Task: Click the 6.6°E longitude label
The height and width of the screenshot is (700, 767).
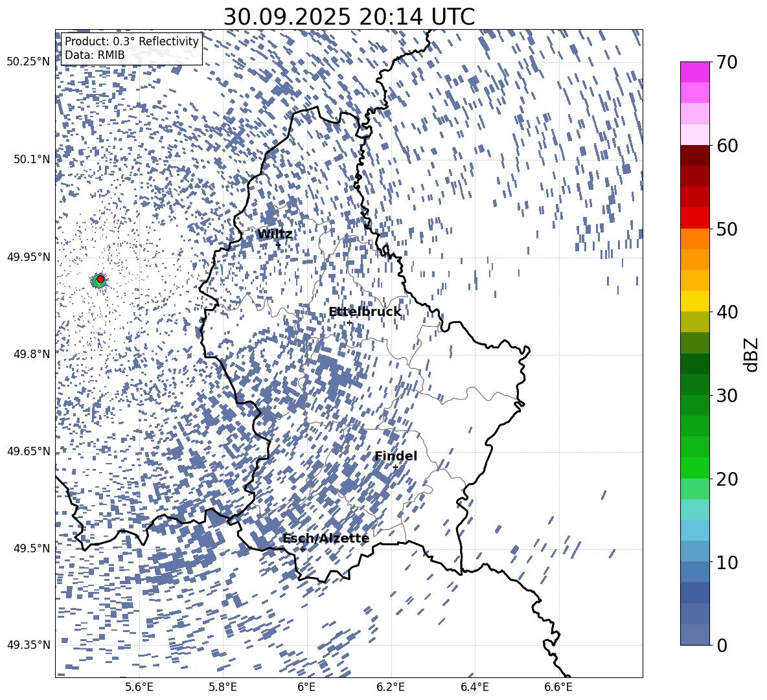Action: (558, 688)
